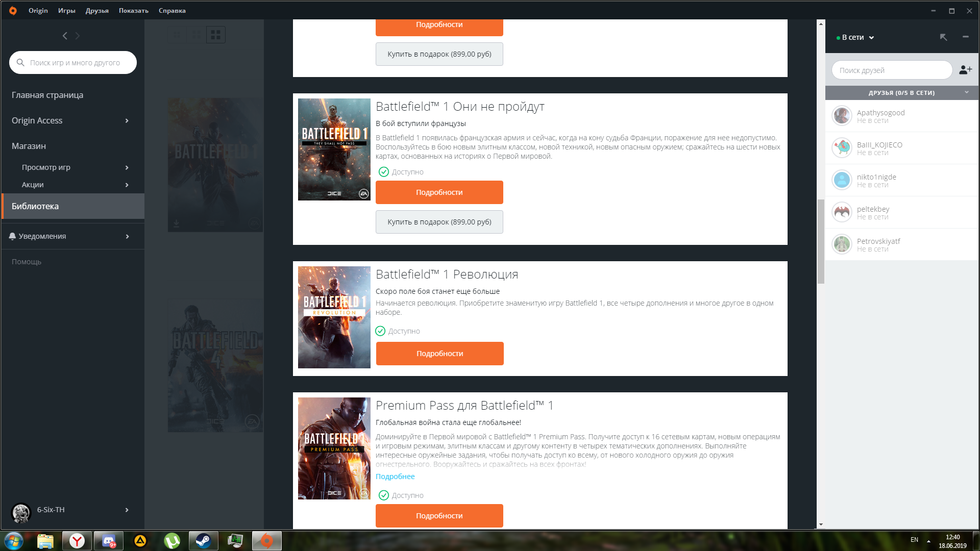
Task: Click the Поиск друзей search field
Action: (x=892, y=70)
